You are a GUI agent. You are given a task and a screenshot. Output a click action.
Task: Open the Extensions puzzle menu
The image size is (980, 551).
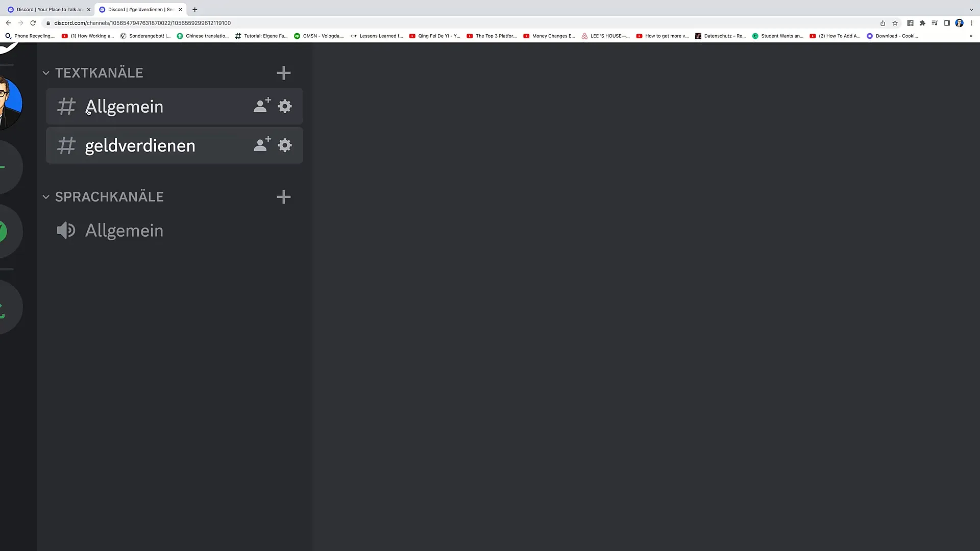click(922, 23)
